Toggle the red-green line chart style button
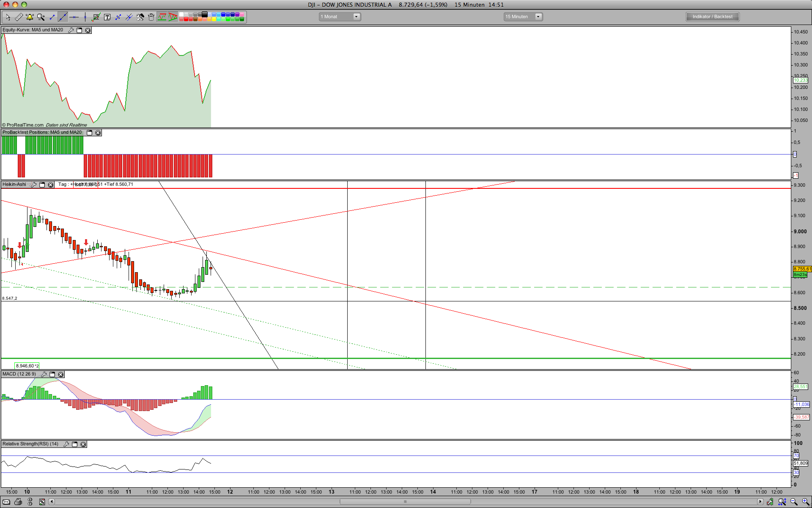Screen dimensions: 812x508 pos(162,17)
